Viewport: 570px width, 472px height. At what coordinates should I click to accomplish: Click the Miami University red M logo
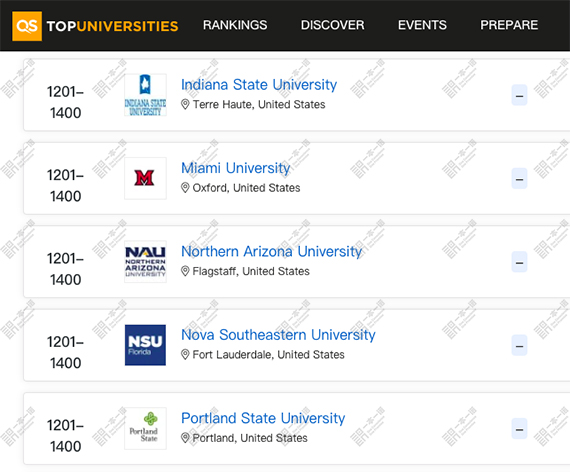[x=145, y=178]
